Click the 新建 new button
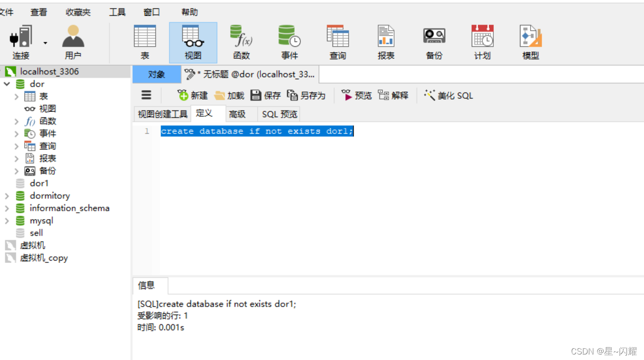 point(193,95)
